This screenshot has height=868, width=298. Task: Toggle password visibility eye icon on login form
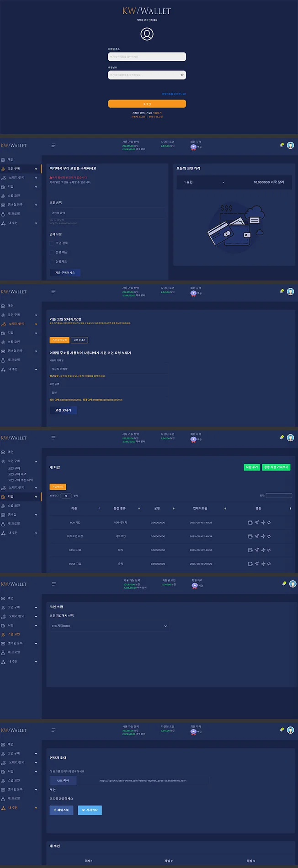[x=182, y=75]
